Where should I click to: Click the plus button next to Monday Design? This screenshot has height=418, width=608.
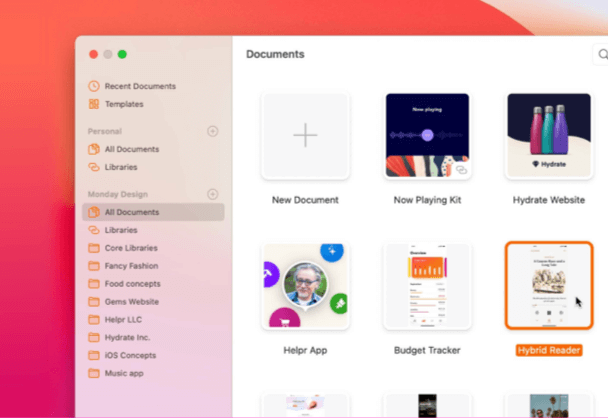pyautogui.click(x=212, y=194)
